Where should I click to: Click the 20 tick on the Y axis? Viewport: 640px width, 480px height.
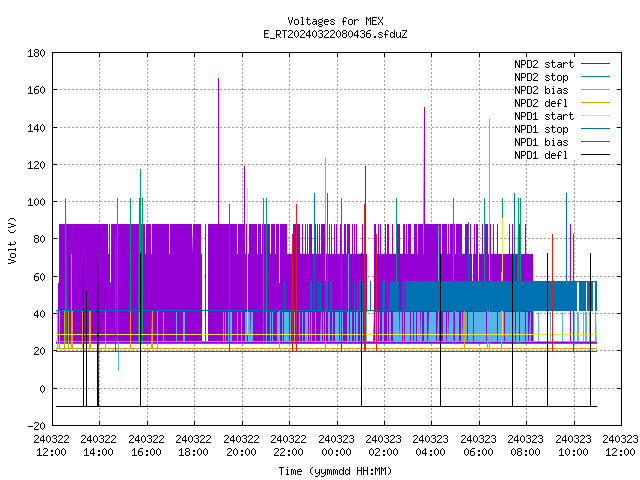click(39, 351)
